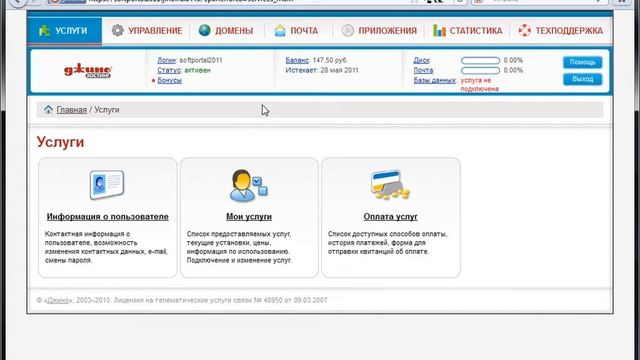Image resolution: width=640 pixels, height=360 pixels.
Task: Open the Услуги tab
Action: point(64,31)
